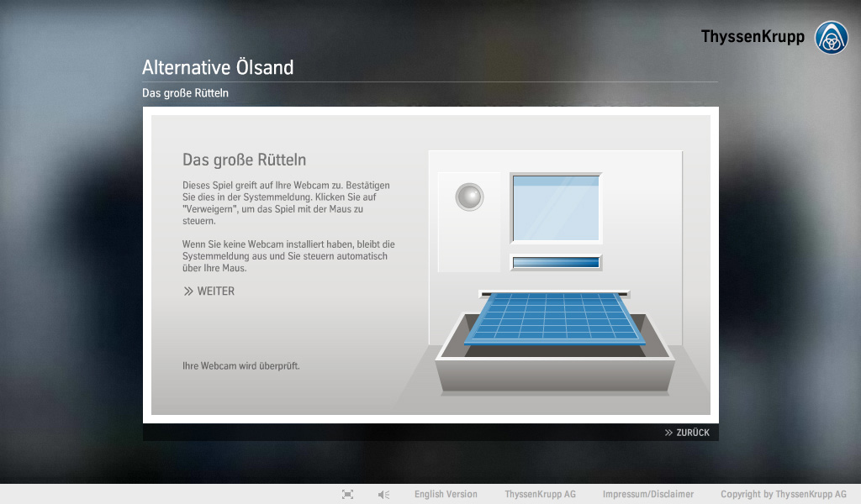Click 'Ihre Webcam wird überprüft.' status text
Image resolution: width=861 pixels, height=504 pixels.
[241, 365]
